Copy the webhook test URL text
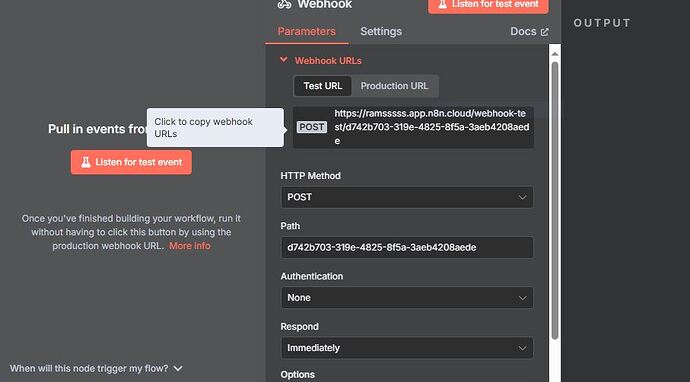 click(x=431, y=127)
